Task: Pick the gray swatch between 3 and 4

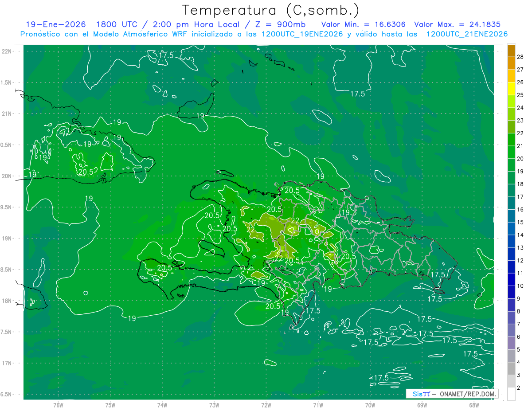Action: pyautogui.click(x=511, y=369)
